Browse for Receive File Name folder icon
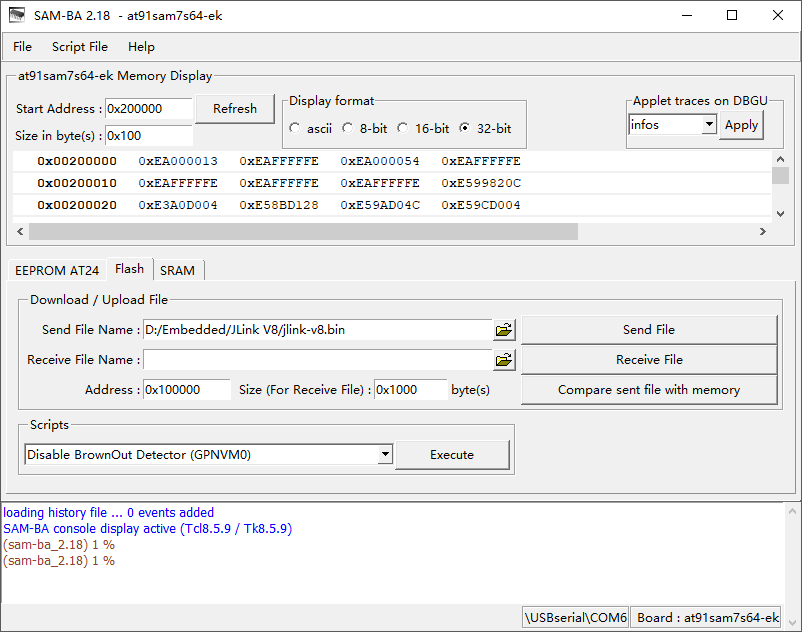This screenshot has width=802, height=632. click(x=504, y=360)
